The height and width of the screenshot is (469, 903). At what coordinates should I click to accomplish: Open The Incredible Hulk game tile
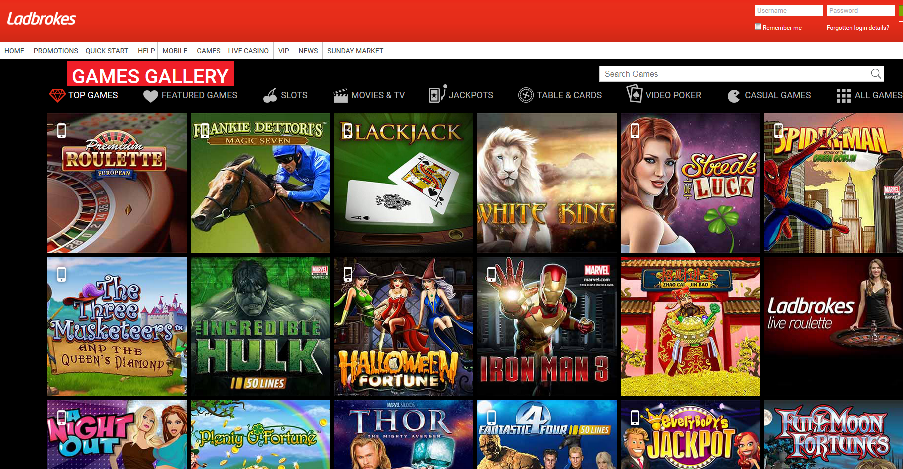tap(260, 327)
